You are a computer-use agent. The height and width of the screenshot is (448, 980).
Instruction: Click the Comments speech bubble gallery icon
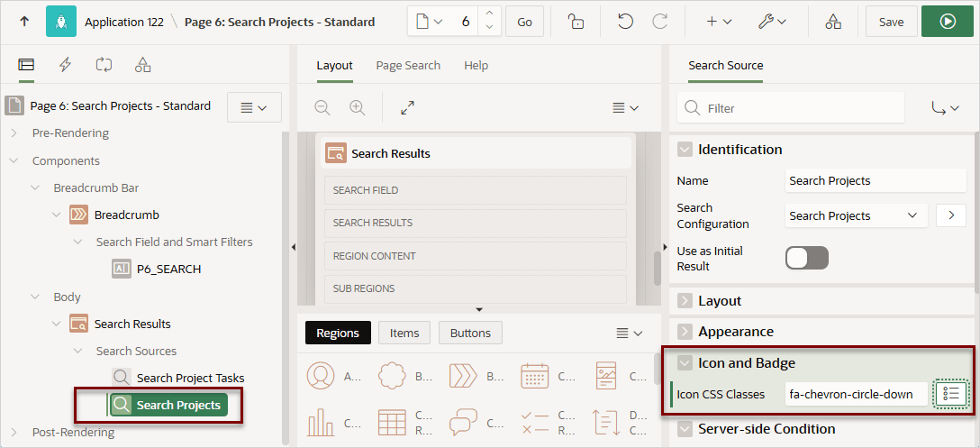click(x=463, y=423)
